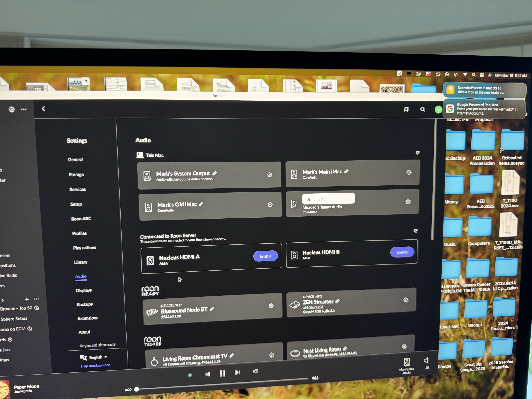Screen dimensions: 532x399
Task: Open settings gear for Microsoft Teams Audio
Action: coord(408,202)
